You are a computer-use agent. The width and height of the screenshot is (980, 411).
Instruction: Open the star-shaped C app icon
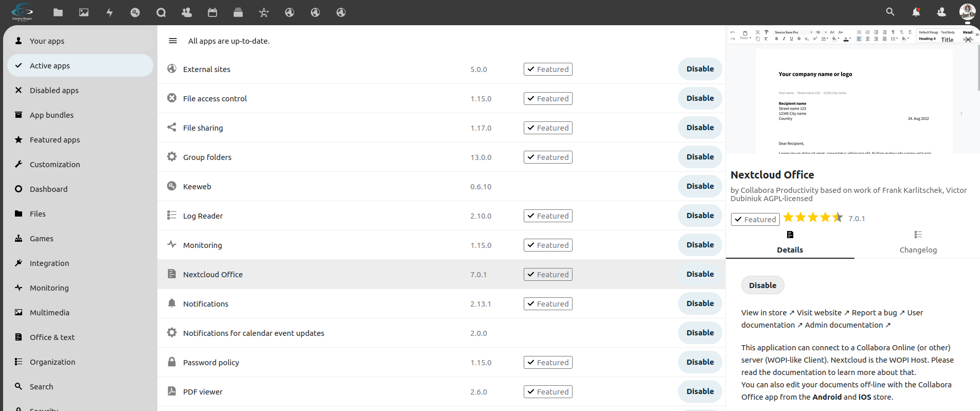264,12
